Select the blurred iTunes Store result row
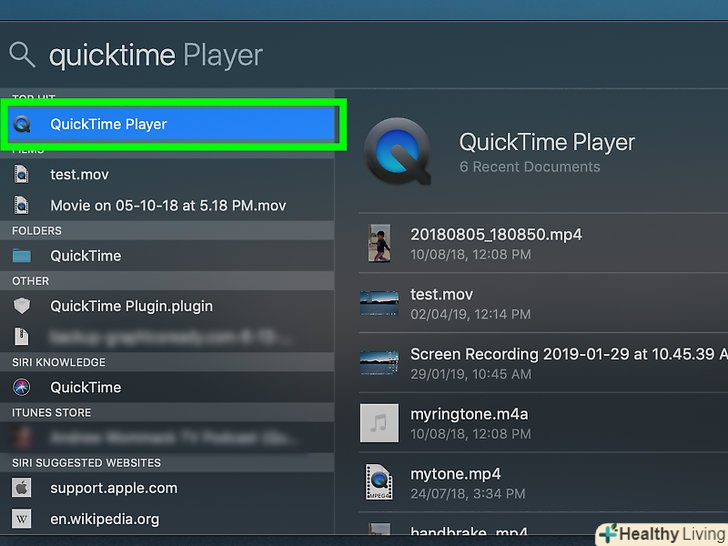Screen dimensions: 728x546 [167, 437]
